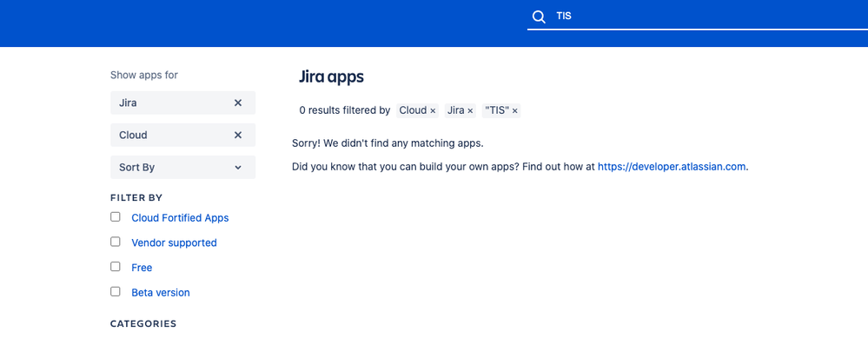
Task: Toggle the Beta version checkbox
Action: click(116, 292)
